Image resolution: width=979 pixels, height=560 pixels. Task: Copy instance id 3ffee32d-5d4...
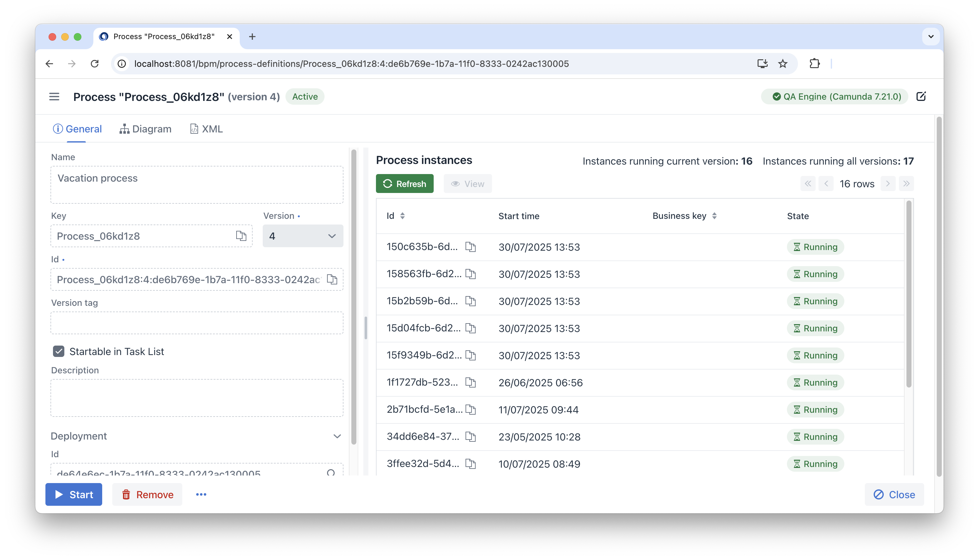click(x=471, y=464)
